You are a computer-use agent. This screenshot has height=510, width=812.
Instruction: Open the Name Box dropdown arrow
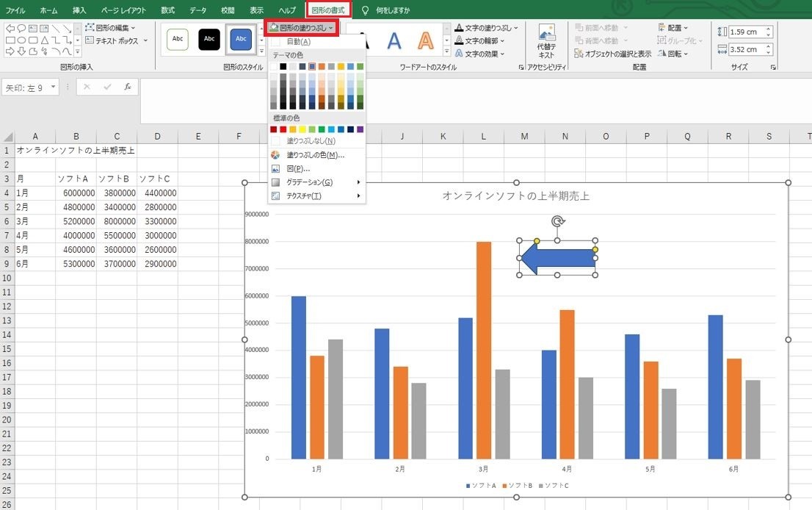(53, 87)
